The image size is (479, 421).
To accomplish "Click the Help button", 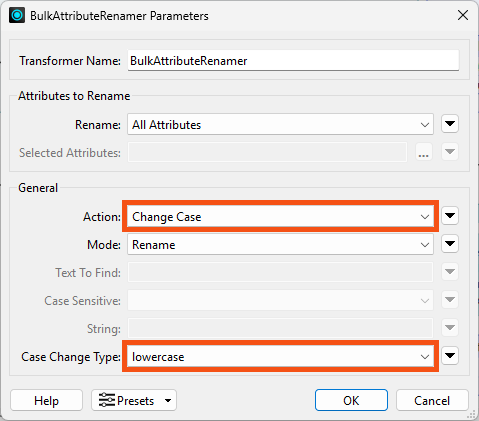I will 46,400.
